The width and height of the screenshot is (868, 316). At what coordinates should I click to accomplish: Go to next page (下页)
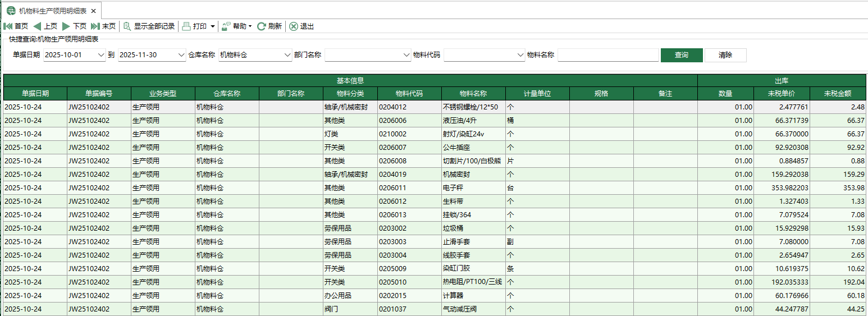(x=74, y=26)
